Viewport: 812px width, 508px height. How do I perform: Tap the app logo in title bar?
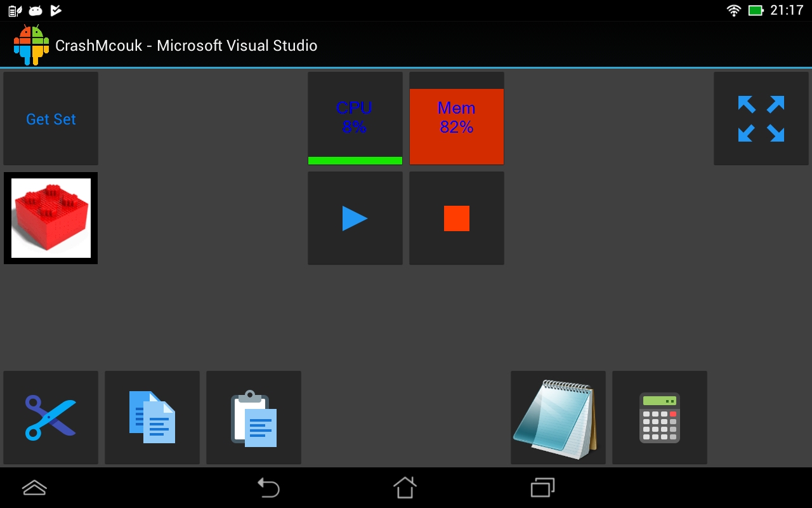coord(31,45)
